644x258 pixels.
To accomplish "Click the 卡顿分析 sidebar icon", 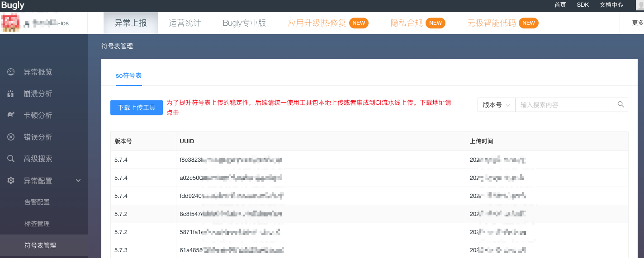I will (x=11, y=115).
